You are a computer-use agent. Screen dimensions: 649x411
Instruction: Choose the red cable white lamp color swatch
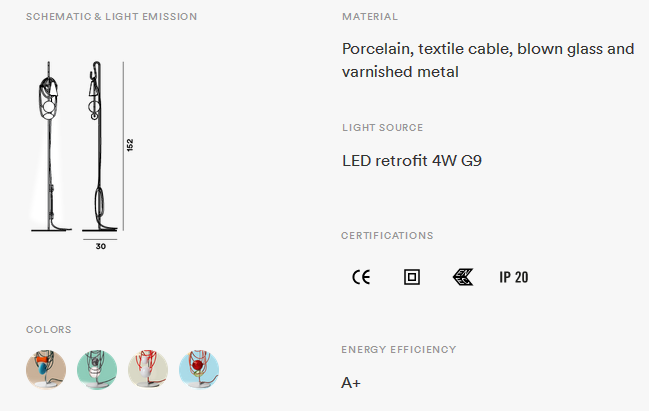pos(148,369)
